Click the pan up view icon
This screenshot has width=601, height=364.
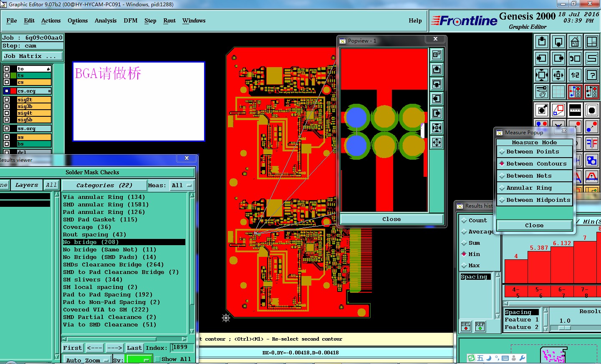542,42
